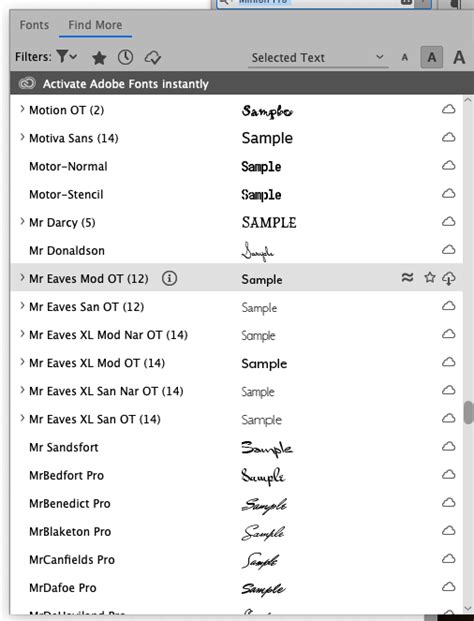The height and width of the screenshot is (621, 474).
Task: Activate Mr Eaves XL Mod OT cloud
Action: [448, 362]
